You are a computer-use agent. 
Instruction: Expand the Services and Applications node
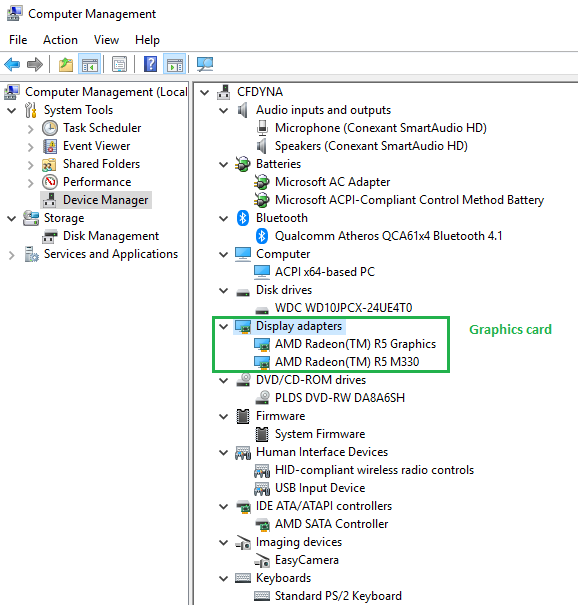click(12, 255)
